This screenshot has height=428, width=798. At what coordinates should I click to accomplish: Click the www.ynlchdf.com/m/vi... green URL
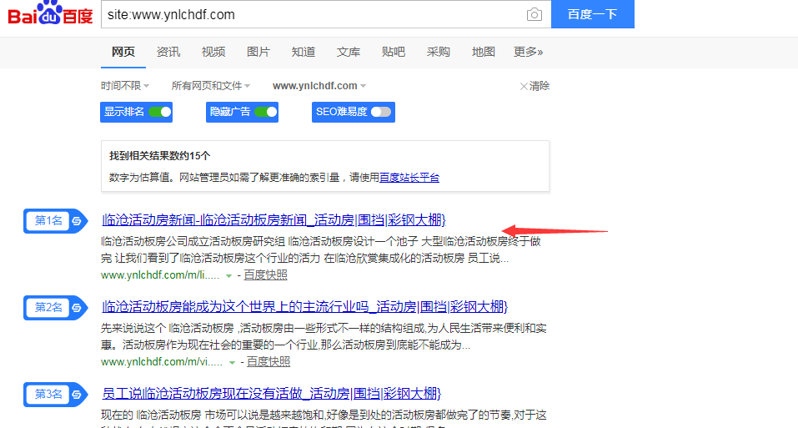(x=162, y=362)
